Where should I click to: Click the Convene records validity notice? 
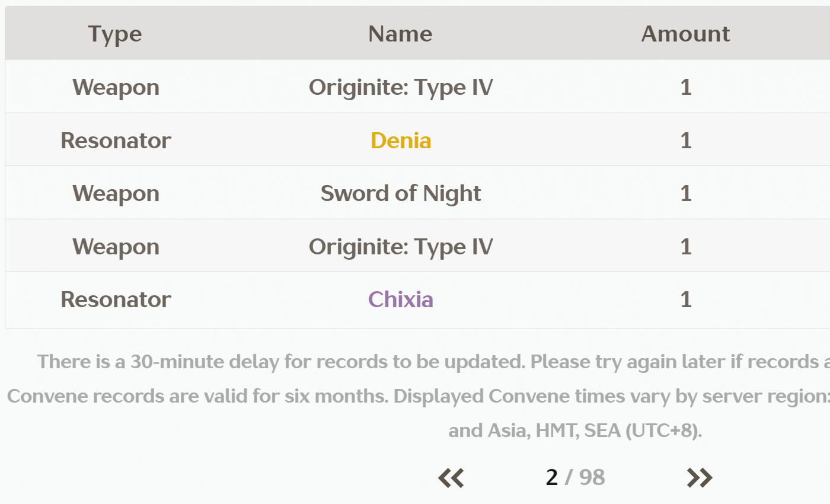199,396
